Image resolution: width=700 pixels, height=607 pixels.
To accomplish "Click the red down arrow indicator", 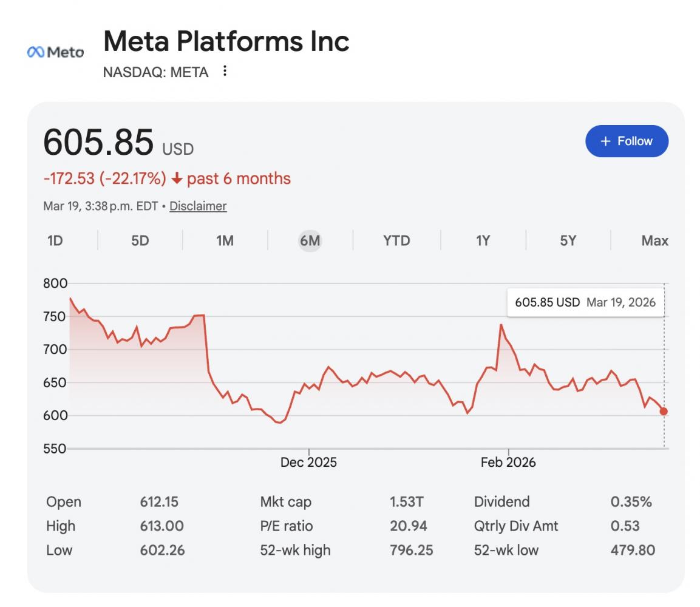I will click(x=177, y=179).
